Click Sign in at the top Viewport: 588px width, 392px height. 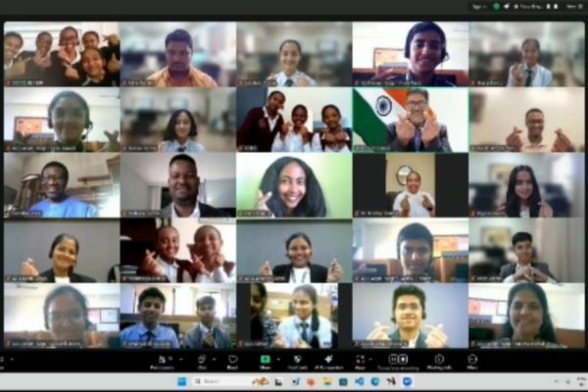click(x=477, y=5)
